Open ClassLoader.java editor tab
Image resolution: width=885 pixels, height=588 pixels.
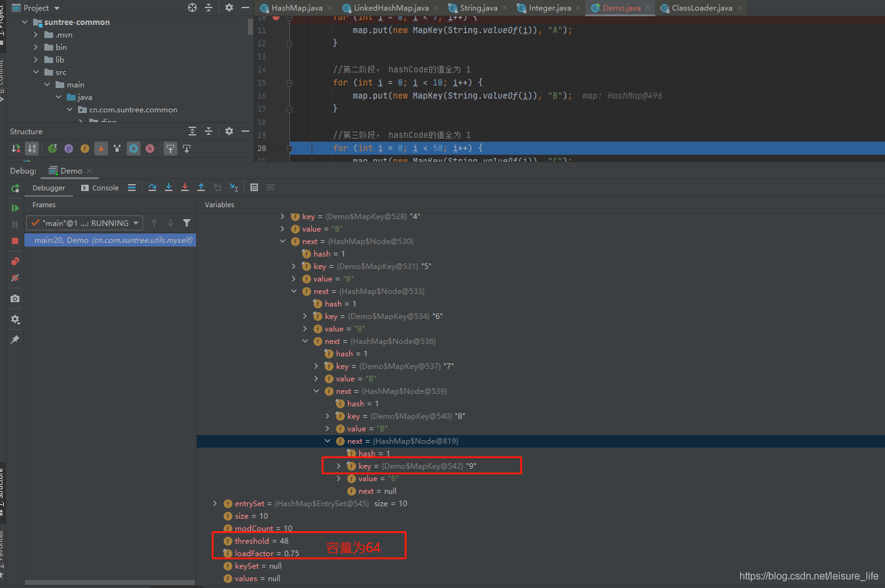702,8
